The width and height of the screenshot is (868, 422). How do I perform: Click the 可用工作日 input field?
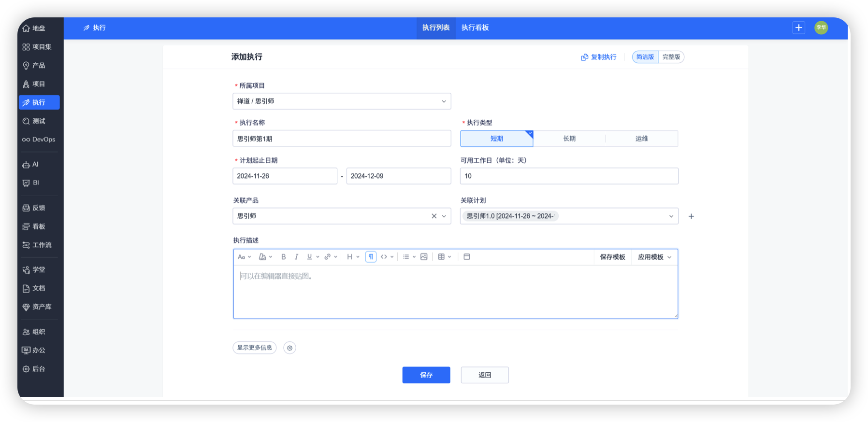(569, 176)
